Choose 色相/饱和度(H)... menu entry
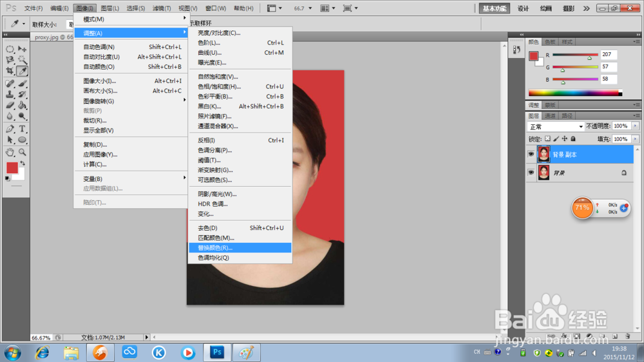The width and height of the screenshot is (644, 362). point(240,87)
